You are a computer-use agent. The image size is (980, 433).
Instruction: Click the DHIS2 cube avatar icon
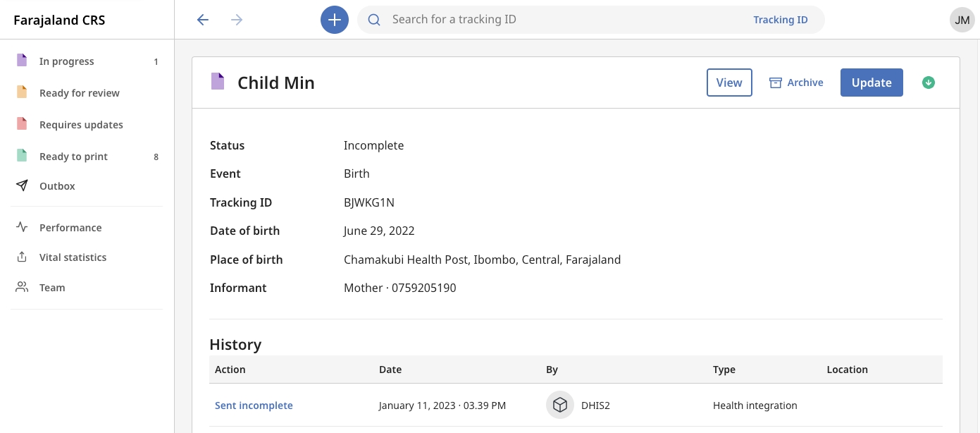pos(560,405)
